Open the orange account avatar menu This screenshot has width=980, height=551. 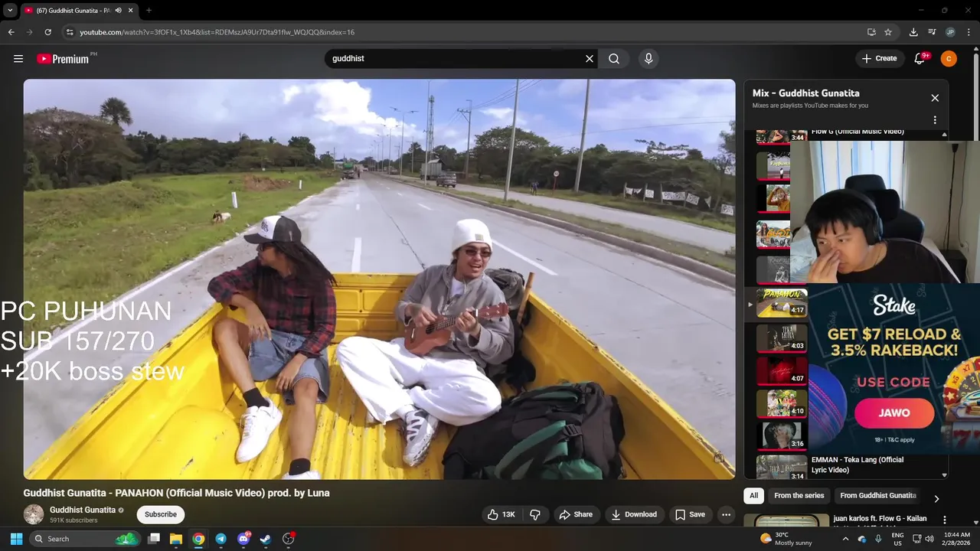(x=949, y=59)
